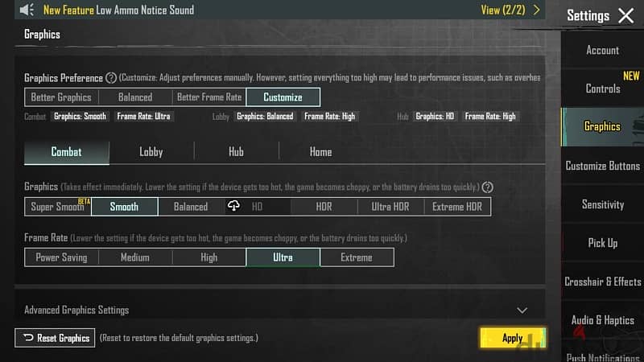The height and width of the screenshot is (362, 644).
Task: Switch to the Lobby tab
Action: [151, 152]
